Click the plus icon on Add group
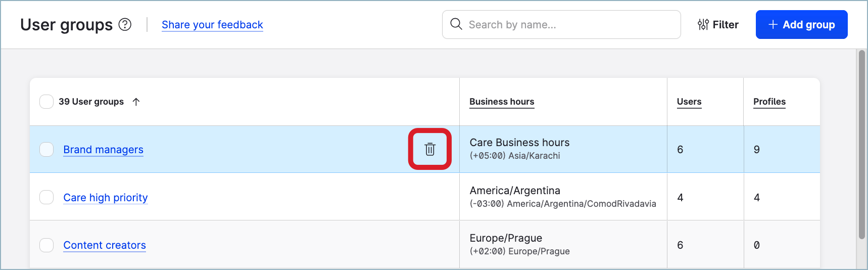This screenshot has width=868, height=270. 773,24
